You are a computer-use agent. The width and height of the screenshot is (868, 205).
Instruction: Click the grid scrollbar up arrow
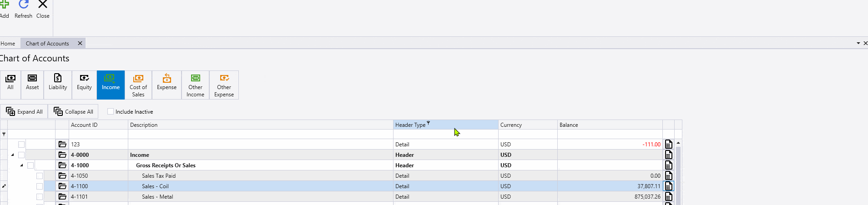point(678,143)
